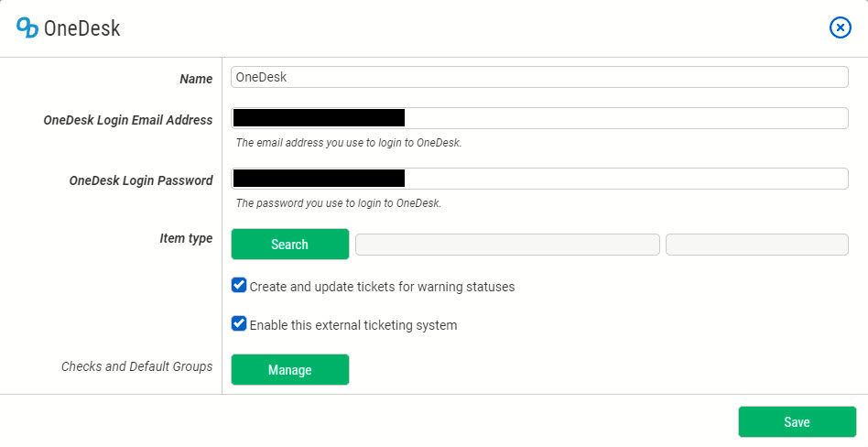Close the OneDesk dialog with X icon
Viewport: 868px width, 447px height.
[840, 28]
